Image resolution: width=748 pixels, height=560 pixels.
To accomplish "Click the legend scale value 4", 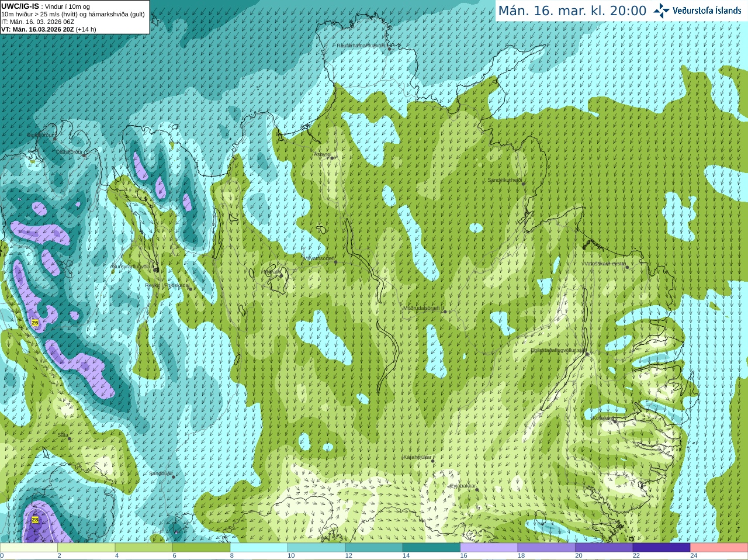I will pos(117,556).
